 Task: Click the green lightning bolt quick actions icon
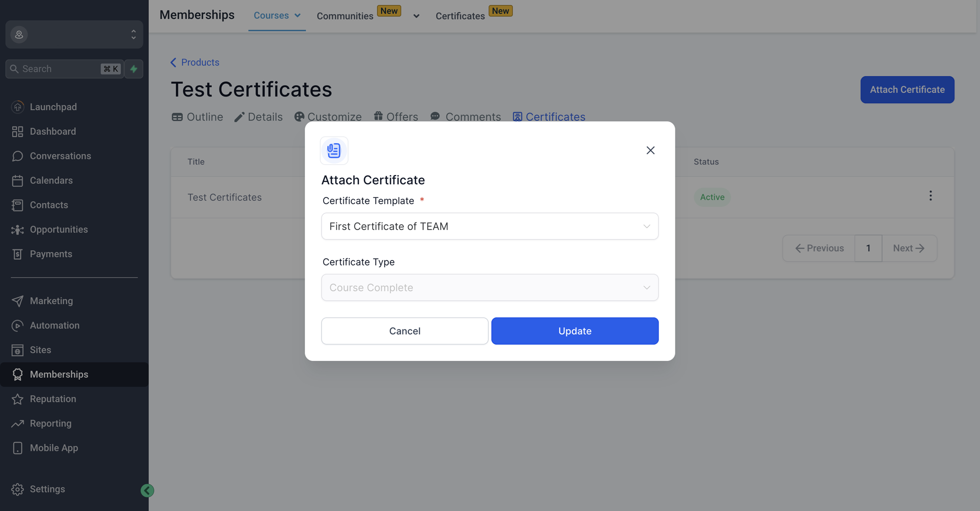[134, 69]
